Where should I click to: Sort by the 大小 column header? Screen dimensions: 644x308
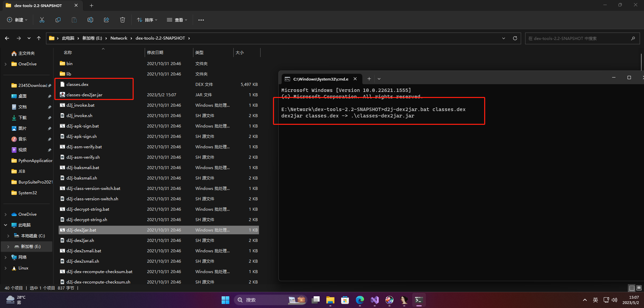coord(240,52)
